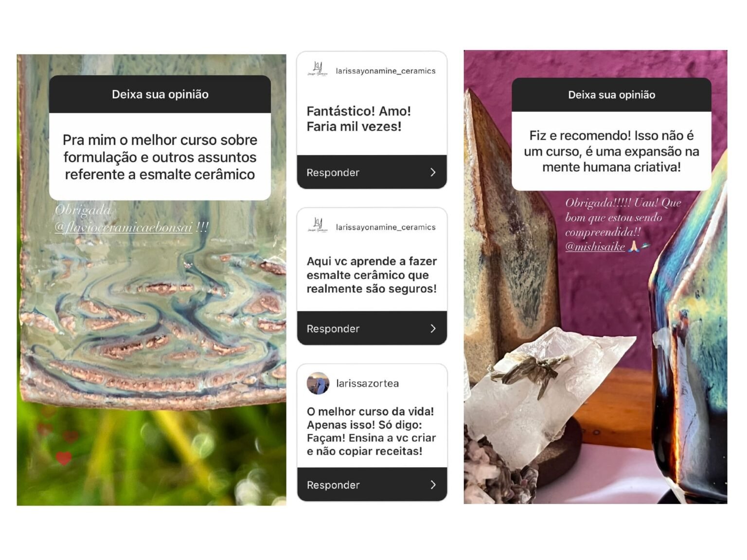Select right 'Deixa sua opinião' sticker header
Image resolution: width=747 pixels, height=560 pixels.
pyautogui.click(x=611, y=95)
